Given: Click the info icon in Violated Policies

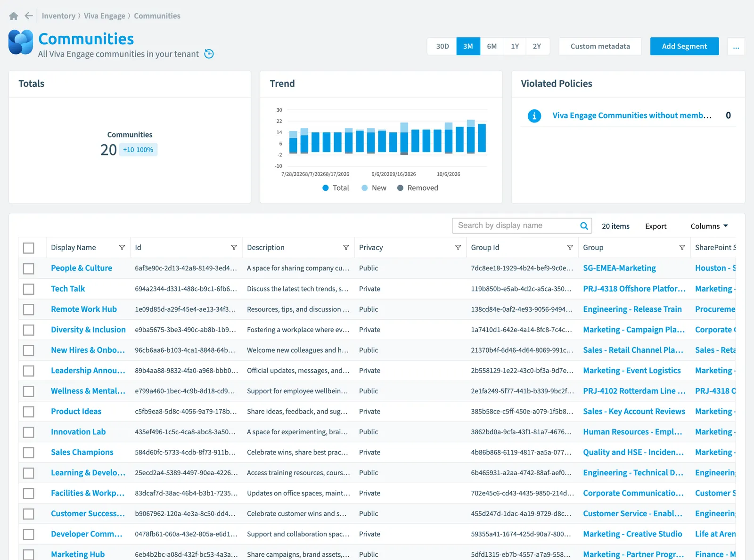Looking at the screenshot, I should (x=534, y=115).
